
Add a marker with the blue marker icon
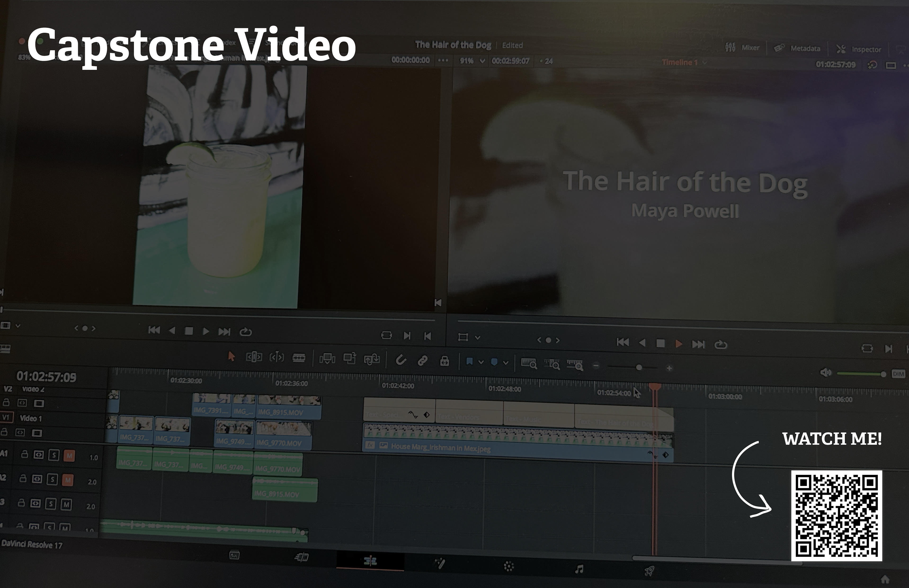(494, 362)
